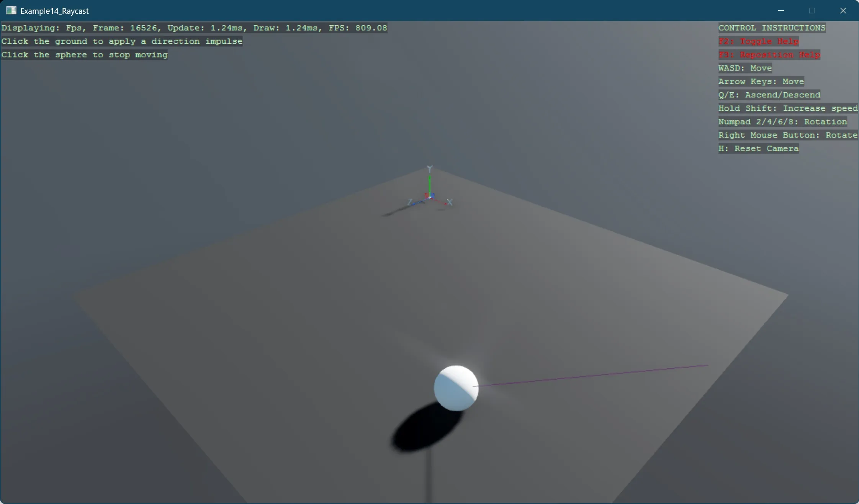
Task: Click the 'F2: Toggle Help' text
Action: (x=758, y=41)
